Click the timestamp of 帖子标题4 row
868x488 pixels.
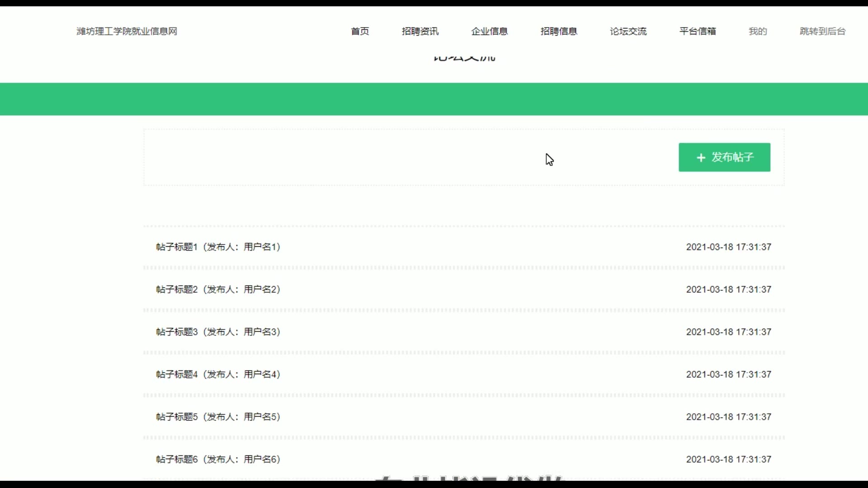[x=728, y=374]
